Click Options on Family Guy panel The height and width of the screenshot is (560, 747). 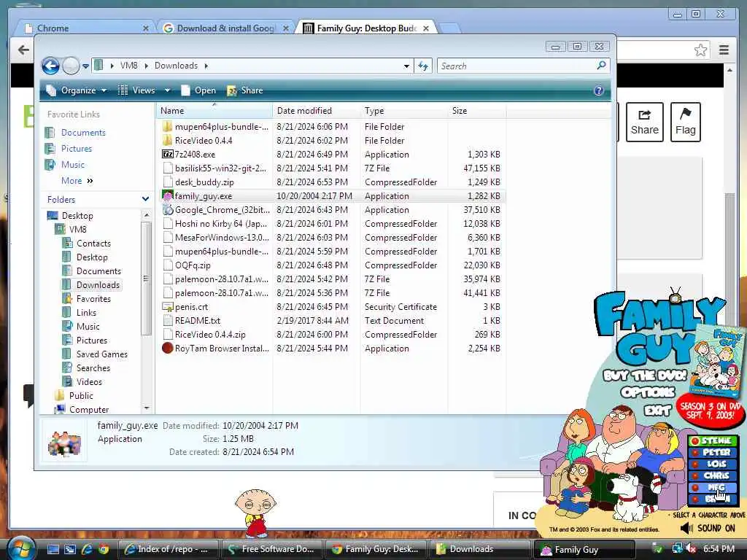click(648, 392)
